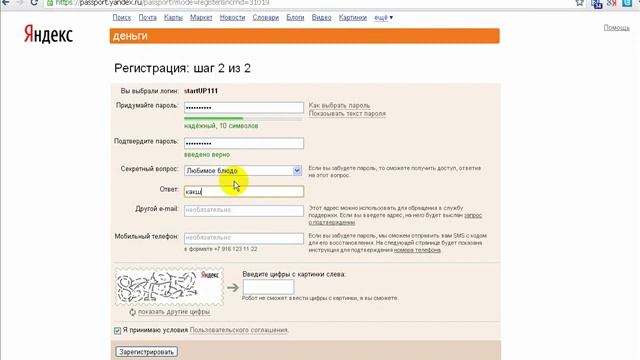This screenshot has height=360, width=640.
Task: Click the refresh icon beside 'показать другие цифры'
Action: coord(133,312)
